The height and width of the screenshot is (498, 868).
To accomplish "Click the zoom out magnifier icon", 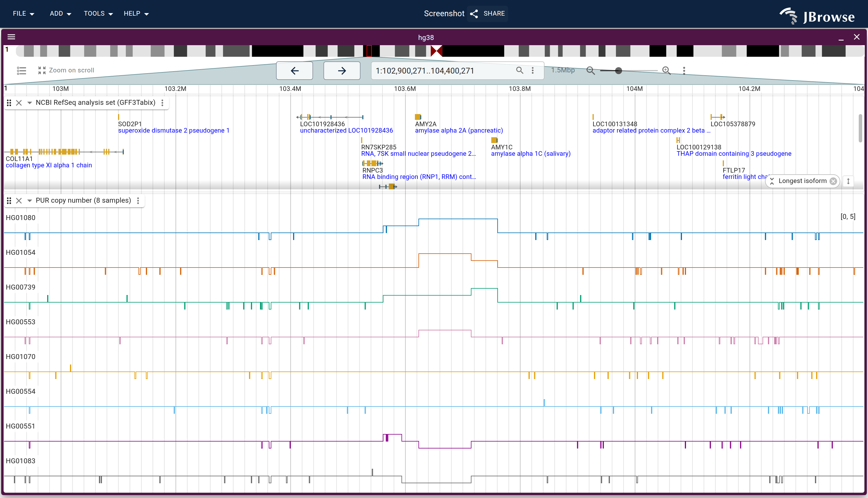I will coord(591,71).
